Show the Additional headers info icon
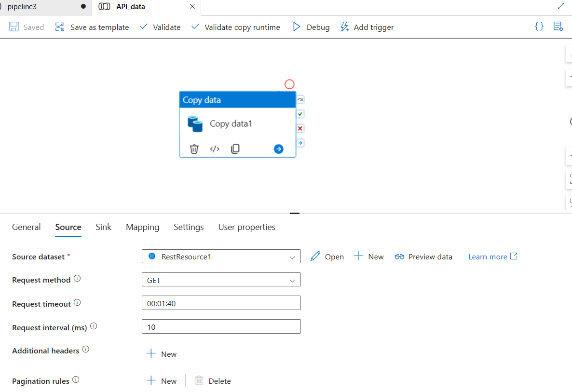The height and width of the screenshot is (392, 572). point(85,350)
